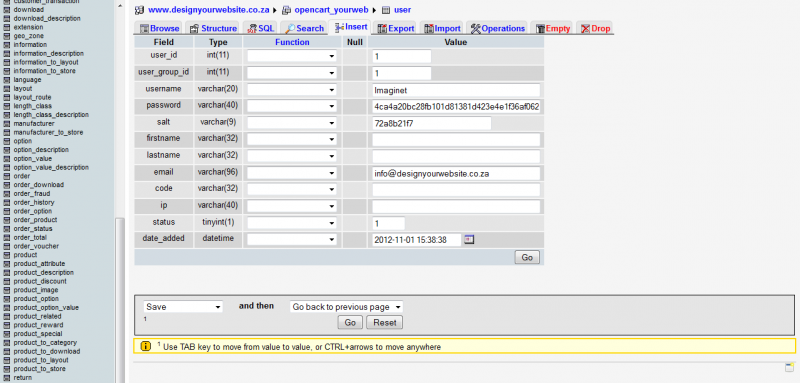The height and width of the screenshot is (383, 800).
Task: Click the table icon beside information
Action: 7,45
